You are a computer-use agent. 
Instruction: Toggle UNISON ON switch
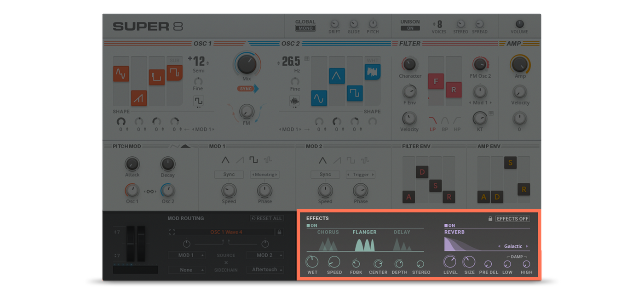point(410,28)
